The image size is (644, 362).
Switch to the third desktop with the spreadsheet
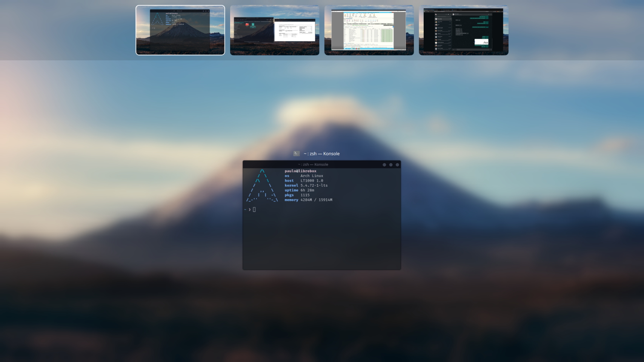(369, 30)
